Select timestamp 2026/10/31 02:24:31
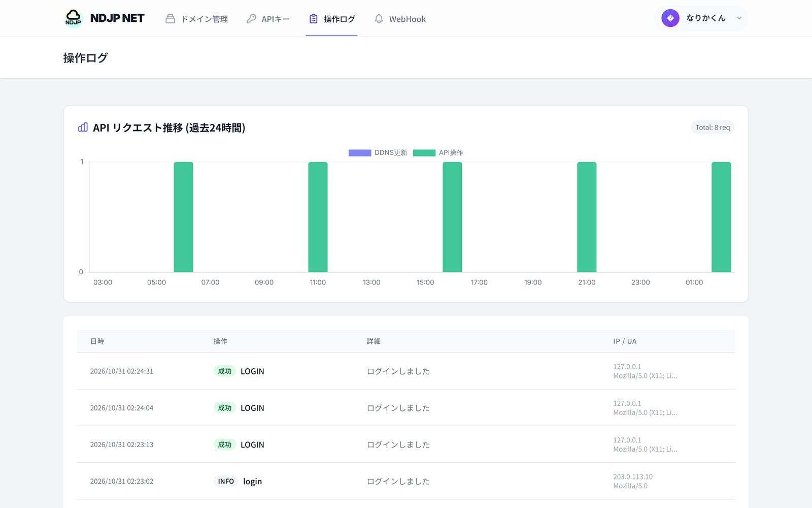The width and height of the screenshot is (812, 508). [x=122, y=371]
